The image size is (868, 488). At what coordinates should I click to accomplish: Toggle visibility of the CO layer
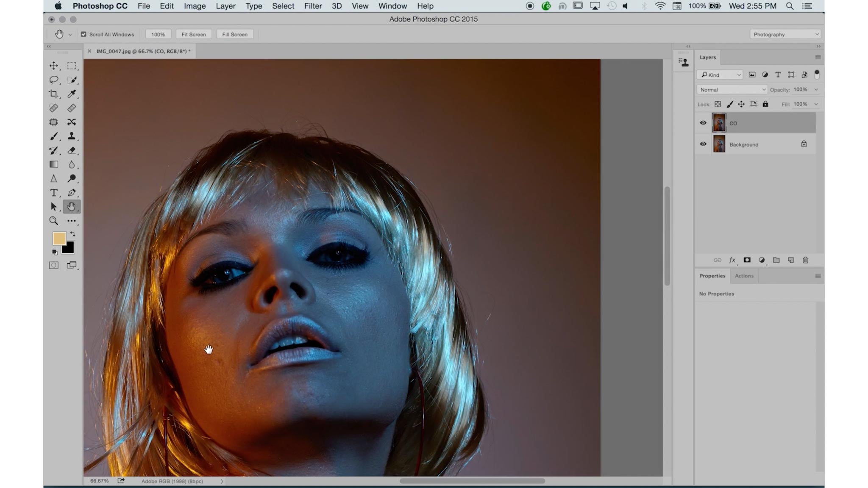point(703,122)
